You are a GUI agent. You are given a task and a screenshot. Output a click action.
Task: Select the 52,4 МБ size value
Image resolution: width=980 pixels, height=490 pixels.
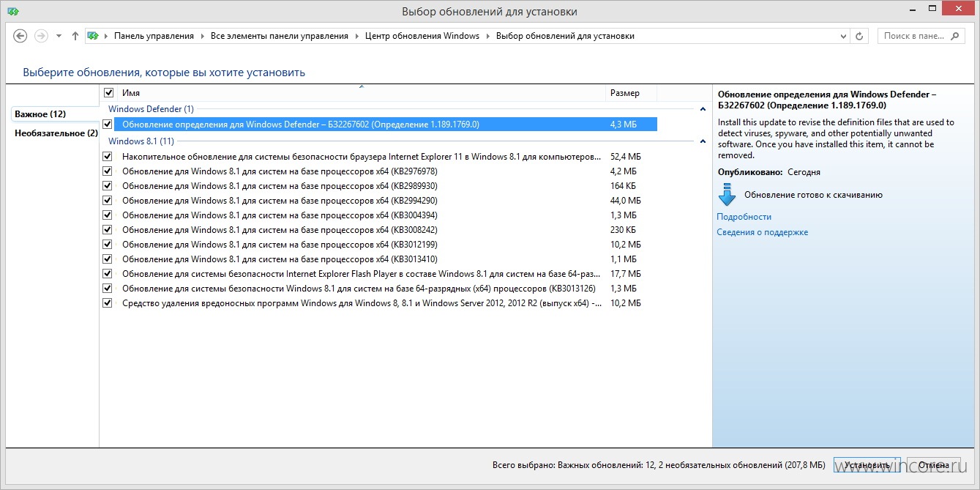pos(626,157)
